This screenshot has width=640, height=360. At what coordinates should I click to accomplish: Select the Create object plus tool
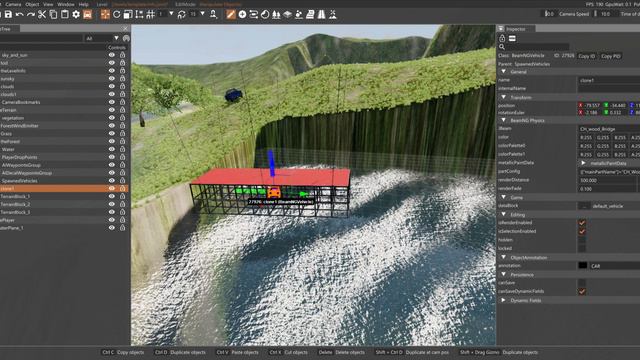[x=242, y=14]
